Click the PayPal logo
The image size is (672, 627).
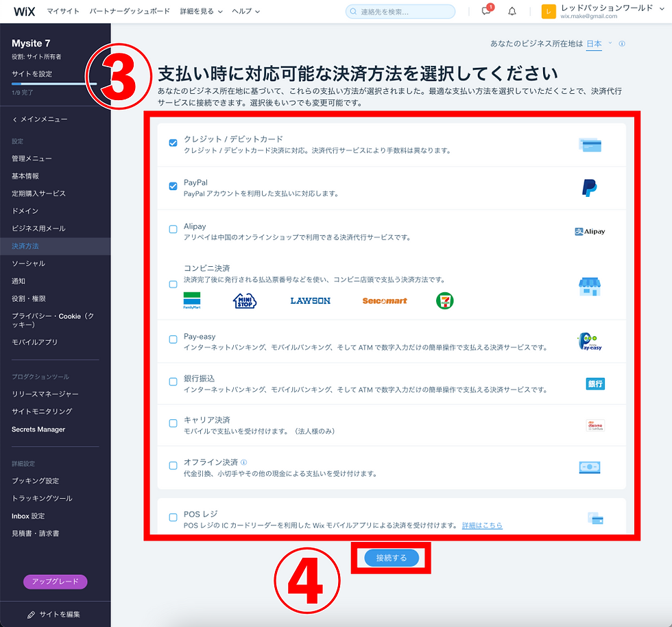(x=589, y=188)
